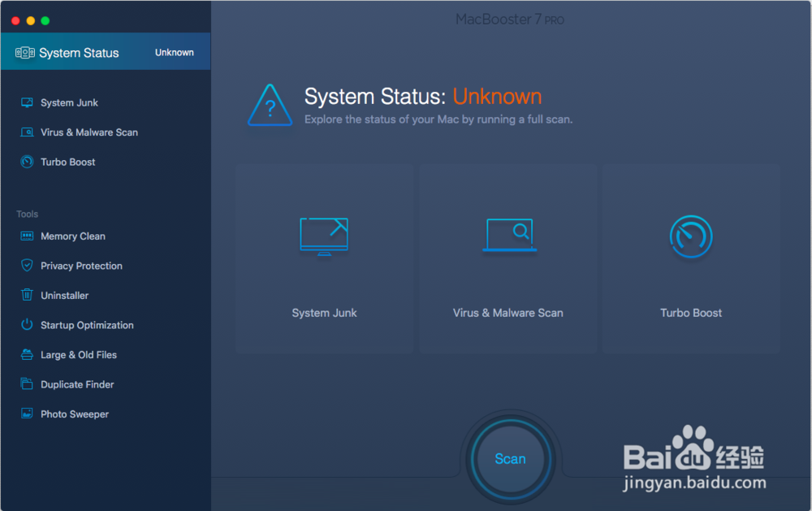Maximize window using the green button
The width and height of the screenshot is (812, 511).
pos(45,21)
